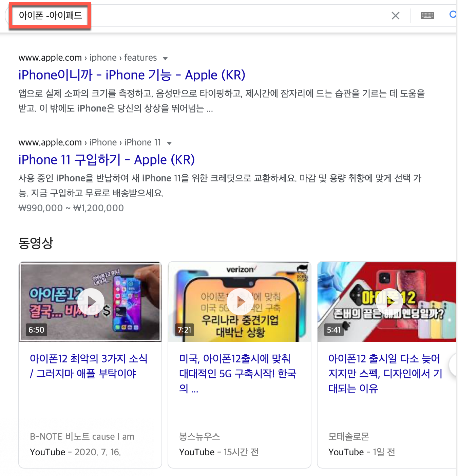Click the 7:21 duration badge
This screenshot has height=476, width=458.
185,330
